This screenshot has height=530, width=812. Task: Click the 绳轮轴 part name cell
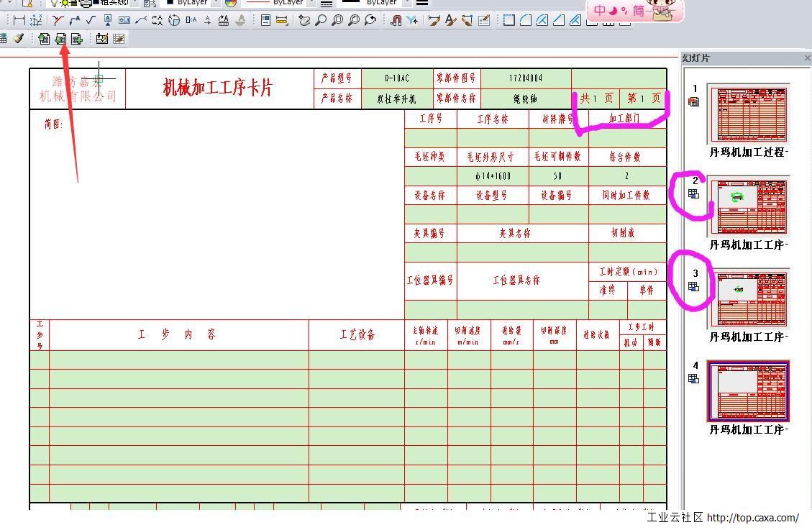(x=526, y=99)
